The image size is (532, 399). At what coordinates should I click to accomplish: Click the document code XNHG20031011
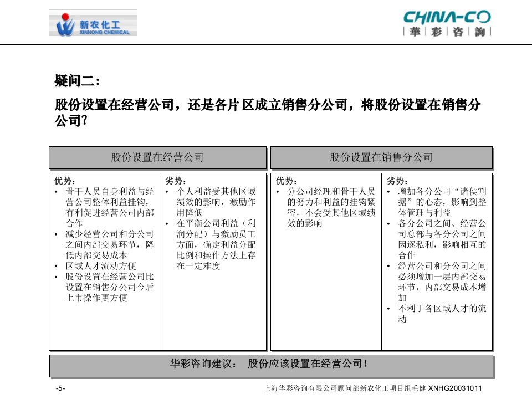(x=455, y=388)
